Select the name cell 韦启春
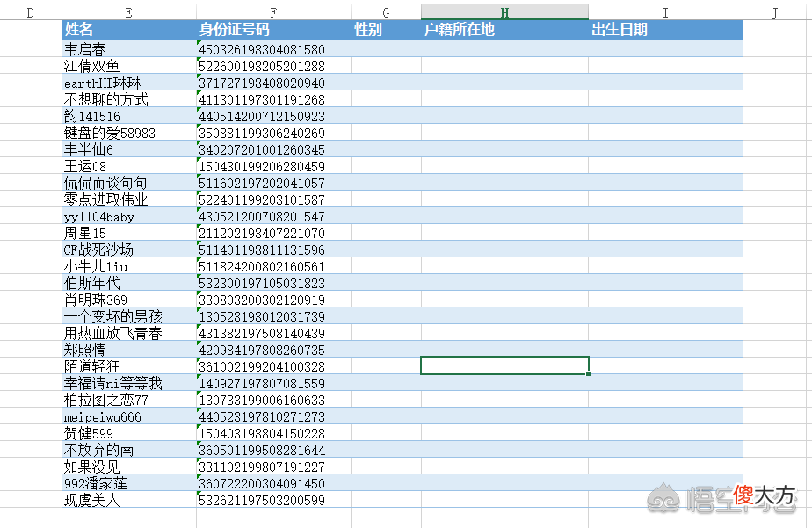812x528 pixels. tap(129, 49)
